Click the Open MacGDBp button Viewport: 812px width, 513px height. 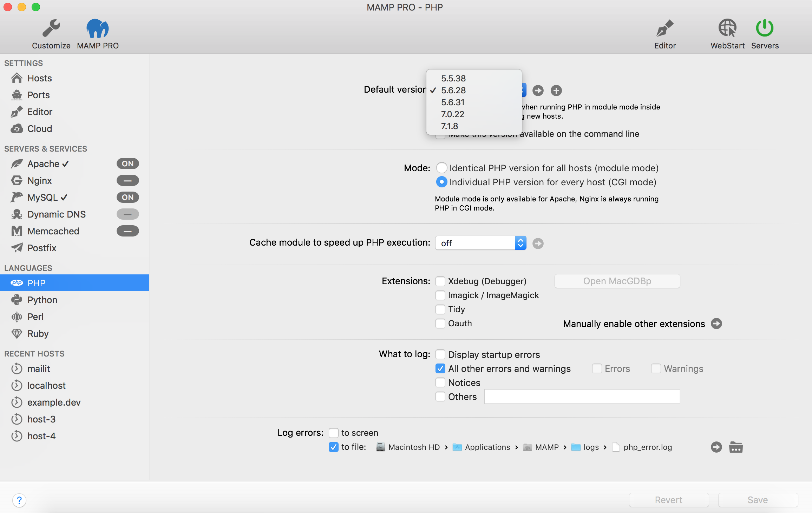(x=617, y=281)
